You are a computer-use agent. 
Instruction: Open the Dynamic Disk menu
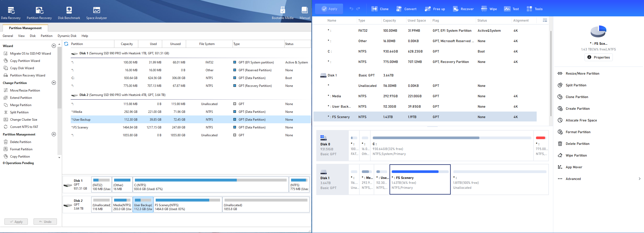pyautogui.click(x=67, y=36)
